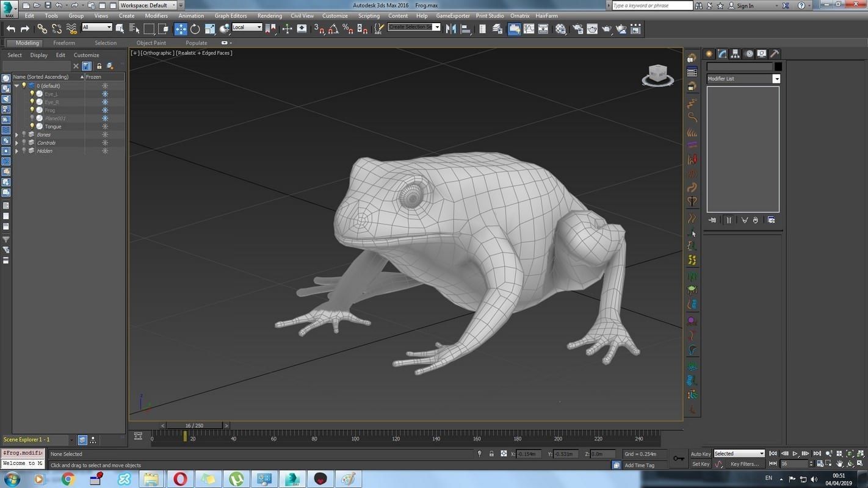Click the Orthographic viewport label
Image resolution: width=868 pixels, height=488 pixels.
[158, 53]
